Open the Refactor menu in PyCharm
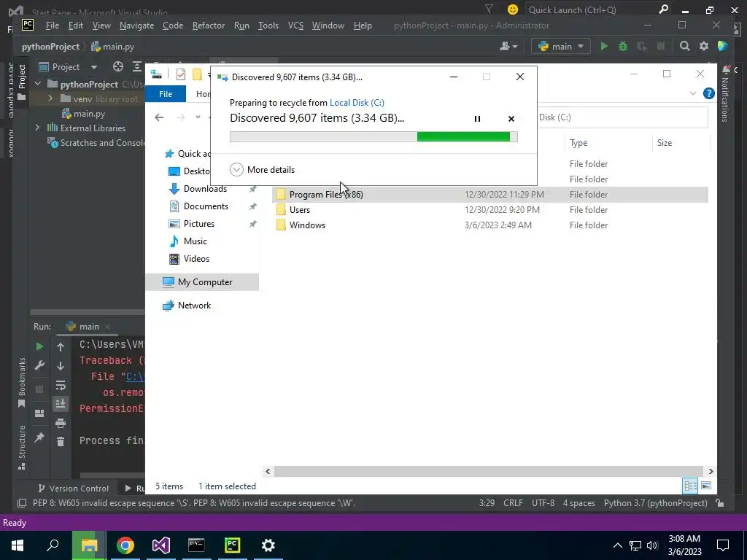The width and height of the screenshot is (747, 560). click(x=208, y=26)
